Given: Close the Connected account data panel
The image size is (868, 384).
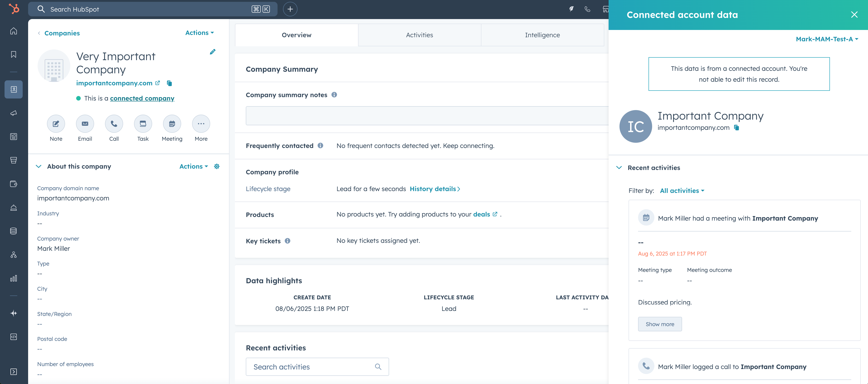Looking at the screenshot, I should (854, 15).
